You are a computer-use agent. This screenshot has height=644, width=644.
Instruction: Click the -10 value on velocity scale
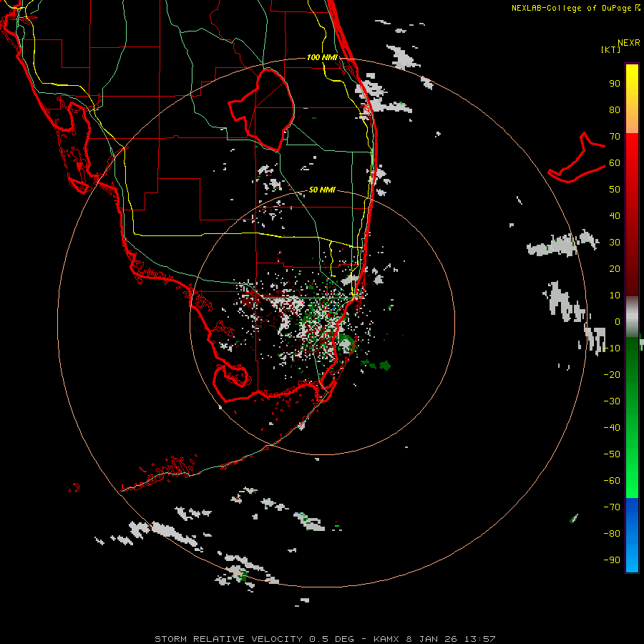(x=612, y=348)
